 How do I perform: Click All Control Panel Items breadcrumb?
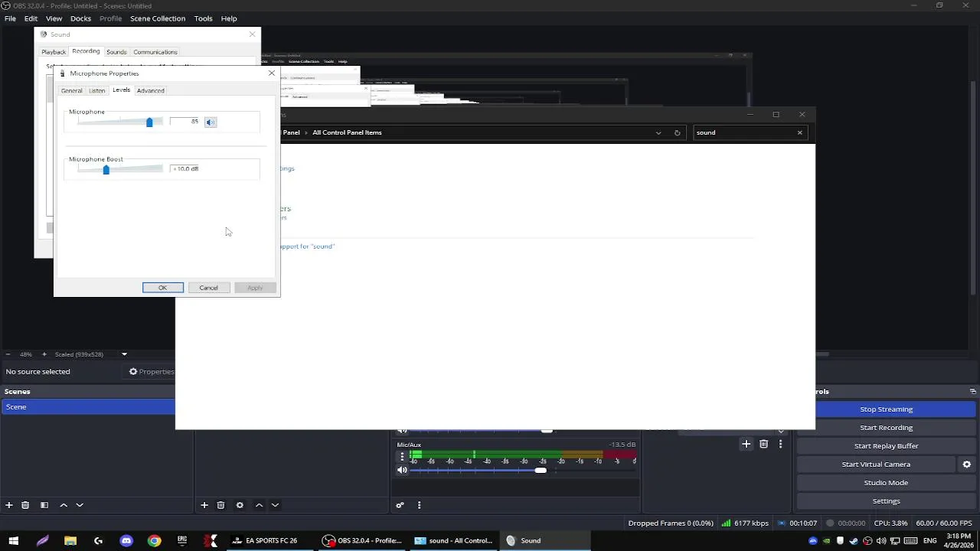(x=347, y=132)
